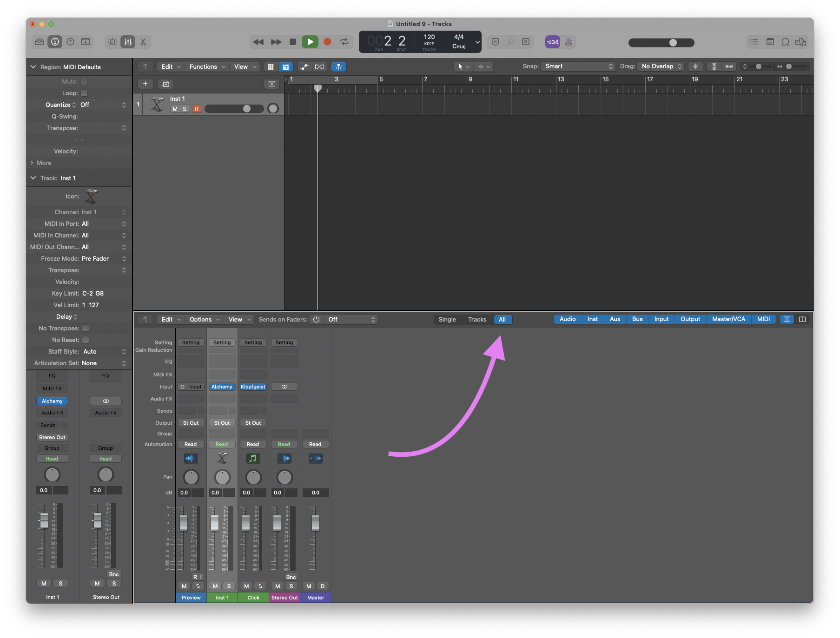Open the Scissors editors button

coord(143,42)
